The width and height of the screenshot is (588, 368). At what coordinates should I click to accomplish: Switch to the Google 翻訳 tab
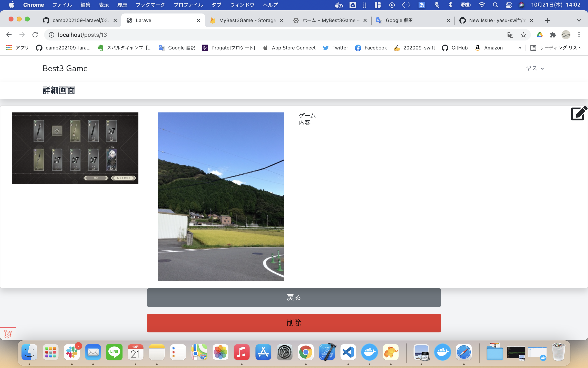click(x=413, y=20)
